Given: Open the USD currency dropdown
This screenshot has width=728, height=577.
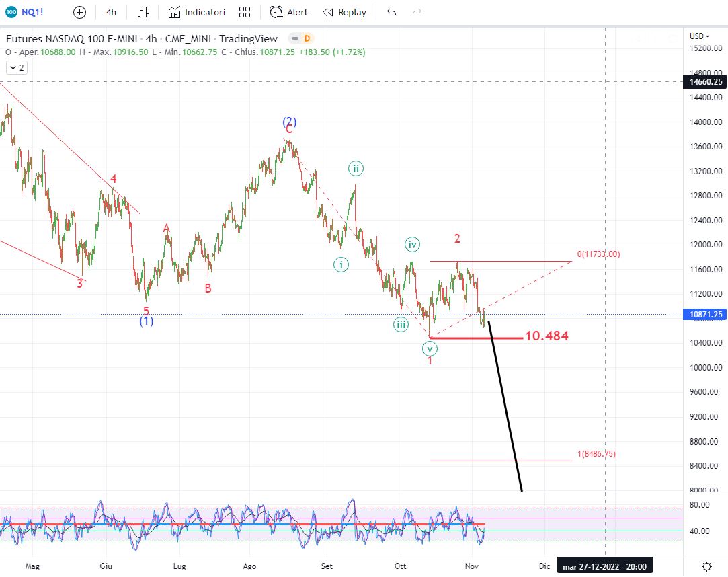Looking at the screenshot, I should [700, 36].
